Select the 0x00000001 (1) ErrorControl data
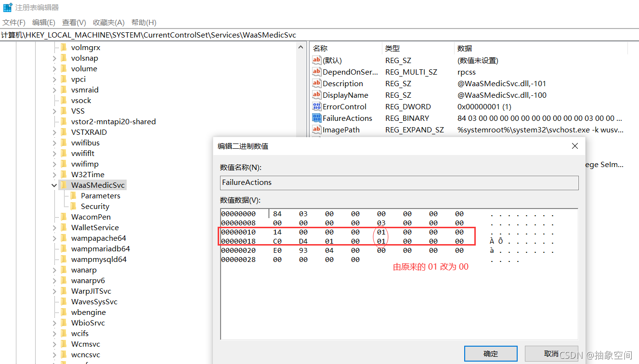The image size is (639, 364). [484, 106]
